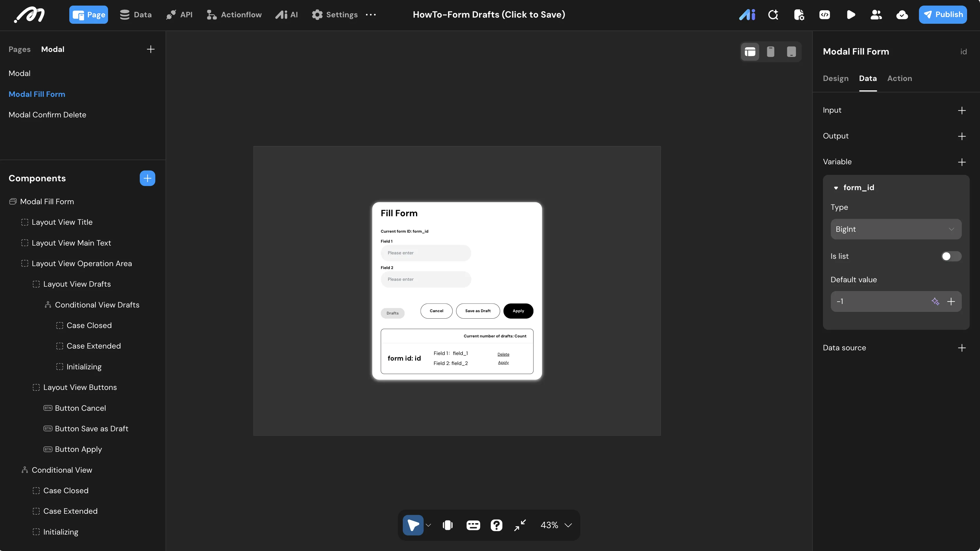Open the help question mark icon

click(x=496, y=525)
